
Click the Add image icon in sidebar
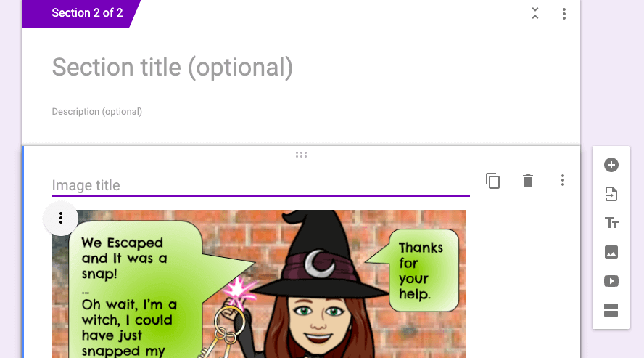tap(611, 252)
